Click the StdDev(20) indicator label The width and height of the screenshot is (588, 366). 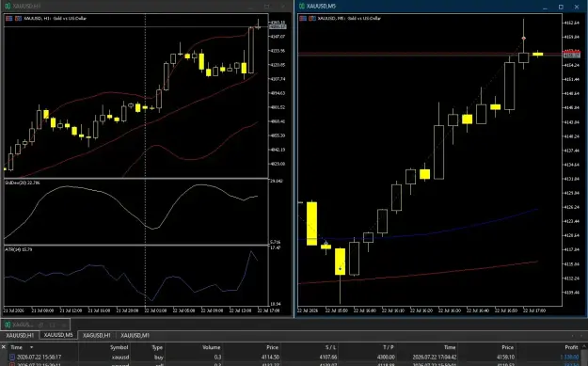[x=23, y=183]
